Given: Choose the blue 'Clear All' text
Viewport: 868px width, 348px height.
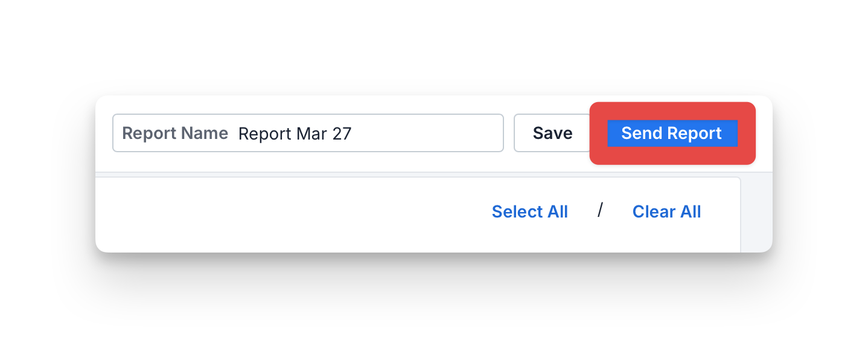Looking at the screenshot, I should pyautogui.click(x=666, y=211).
